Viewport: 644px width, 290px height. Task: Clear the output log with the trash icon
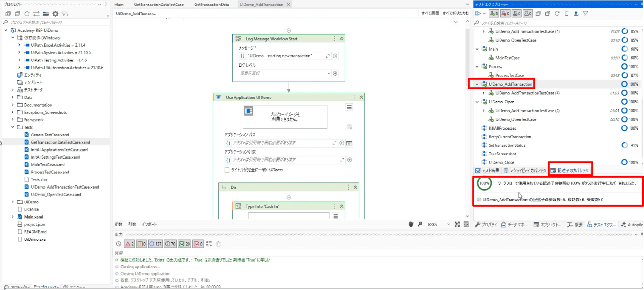coord(218,244)
